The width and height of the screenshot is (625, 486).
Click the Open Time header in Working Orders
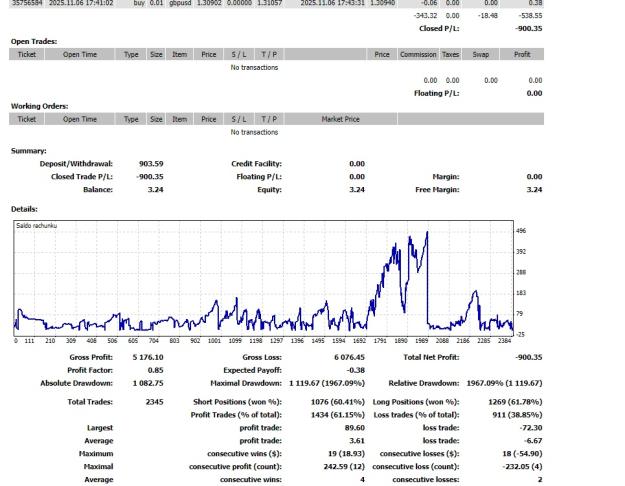click(x=80, y=119)
